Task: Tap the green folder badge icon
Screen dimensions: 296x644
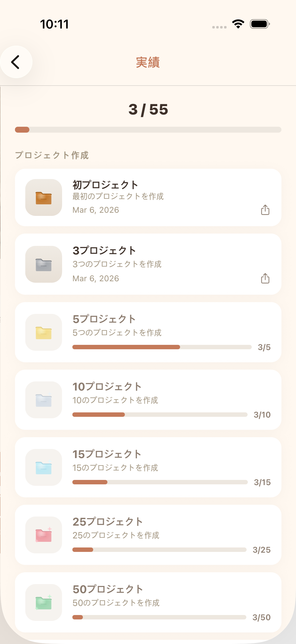Action: pyautogui.click(x=44, y=602)
